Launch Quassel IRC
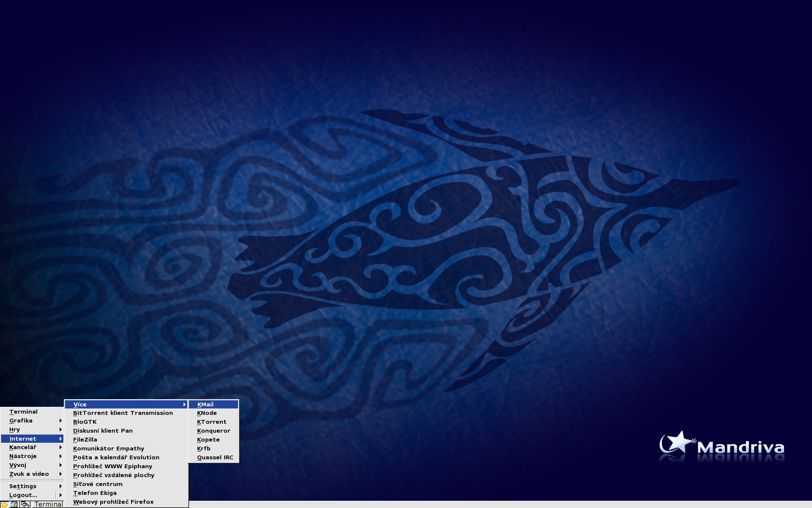 point(214,457)
